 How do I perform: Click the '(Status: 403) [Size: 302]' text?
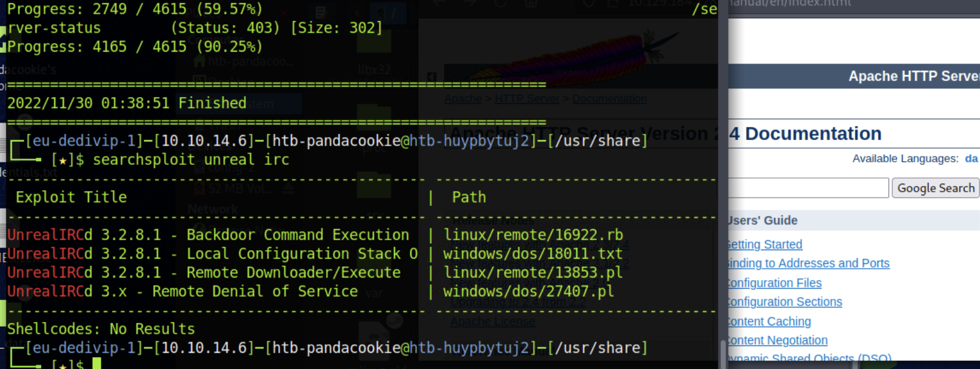[277, 28]
